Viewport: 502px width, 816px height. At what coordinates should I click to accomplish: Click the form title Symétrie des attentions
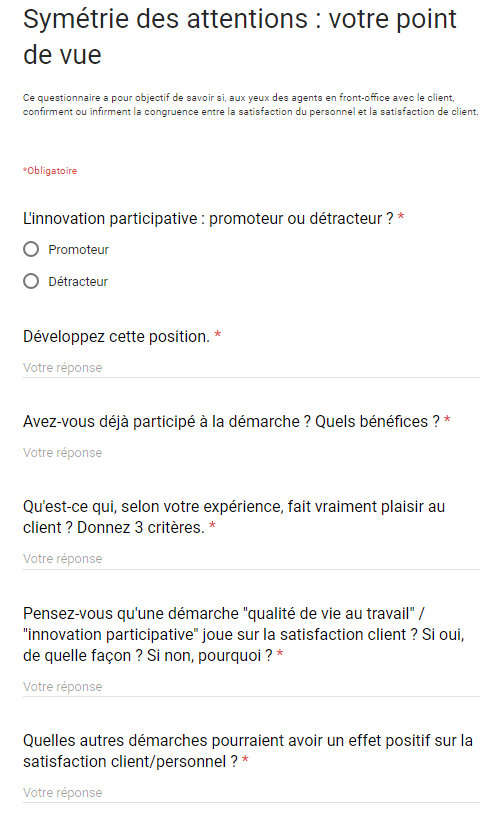coord(240,37)
